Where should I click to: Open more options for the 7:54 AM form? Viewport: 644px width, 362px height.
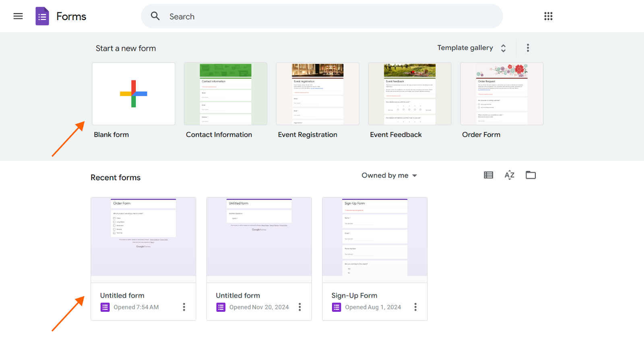184,307
